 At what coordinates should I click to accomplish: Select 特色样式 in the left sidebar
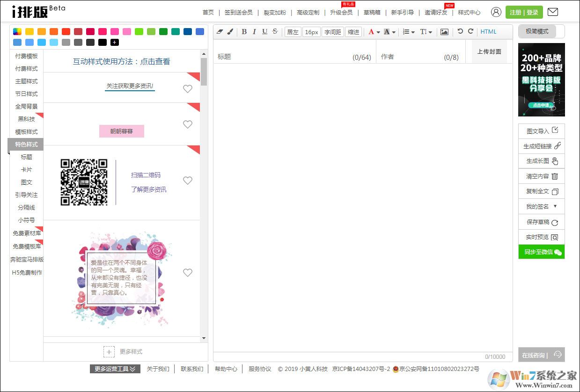point(26,145)
